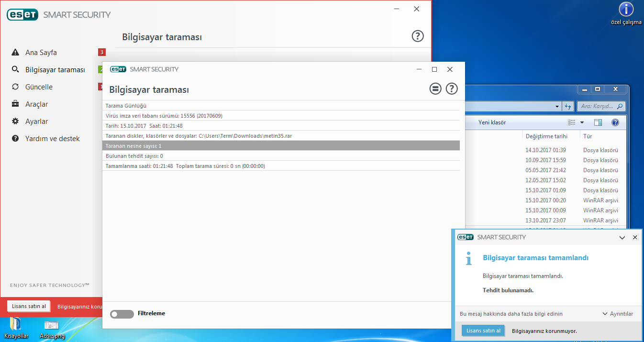Enable the Filtreleme toggle
This screenshot has width=644, height=342.
click(x=122, y=314)
